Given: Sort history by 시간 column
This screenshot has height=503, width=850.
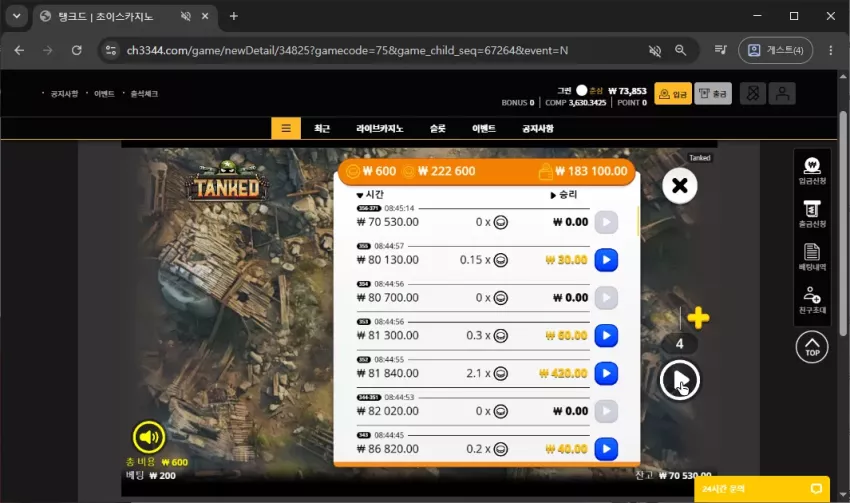Looking at the screenshot, I should click(x=370, y=195).
